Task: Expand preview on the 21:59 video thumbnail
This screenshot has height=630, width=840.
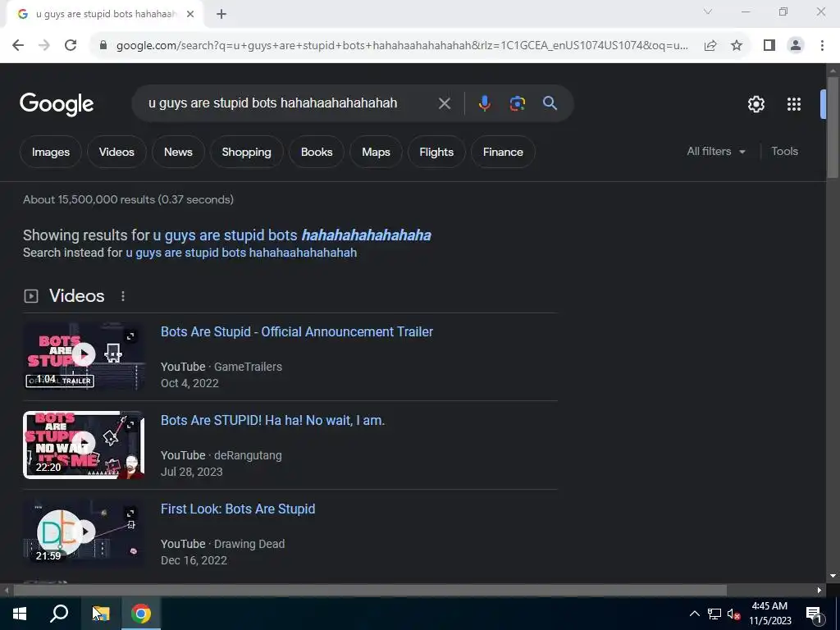Action: 130,514
